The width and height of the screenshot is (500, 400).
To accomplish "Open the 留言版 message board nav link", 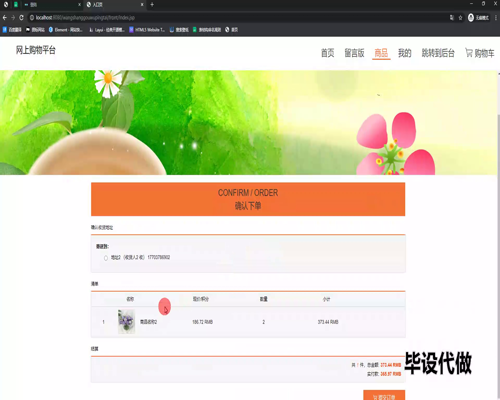I will click(x=354, y=53).
